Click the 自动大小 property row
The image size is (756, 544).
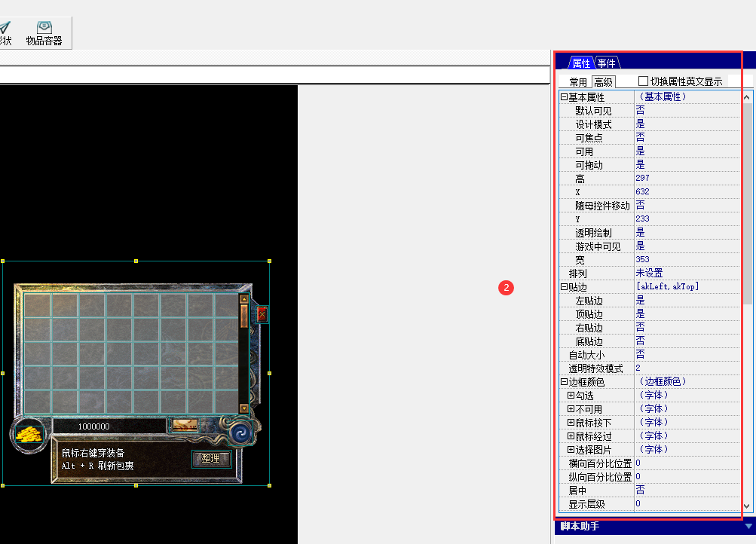(x=650, y=355)
